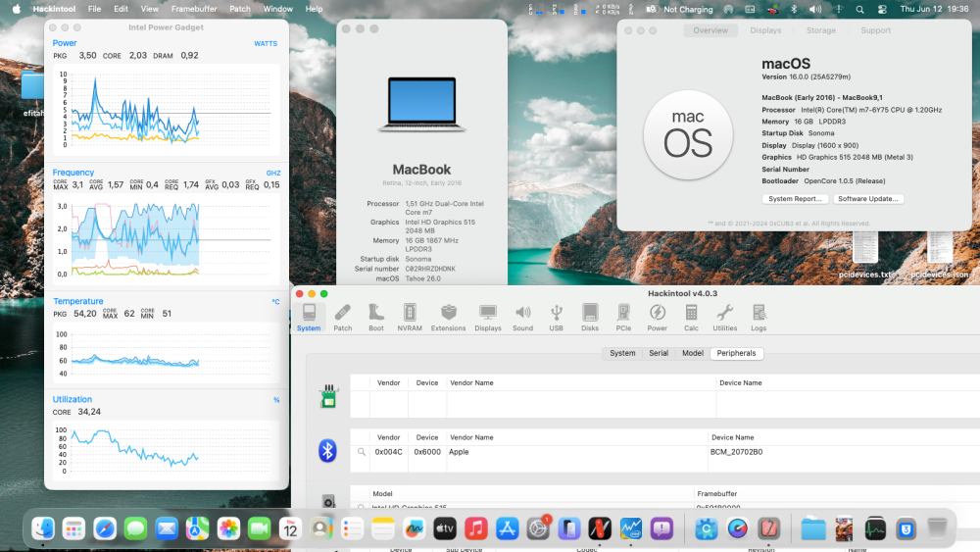Click the network card icon in Peripherals
Screen dimensions: 980x552
pos(328,396)
